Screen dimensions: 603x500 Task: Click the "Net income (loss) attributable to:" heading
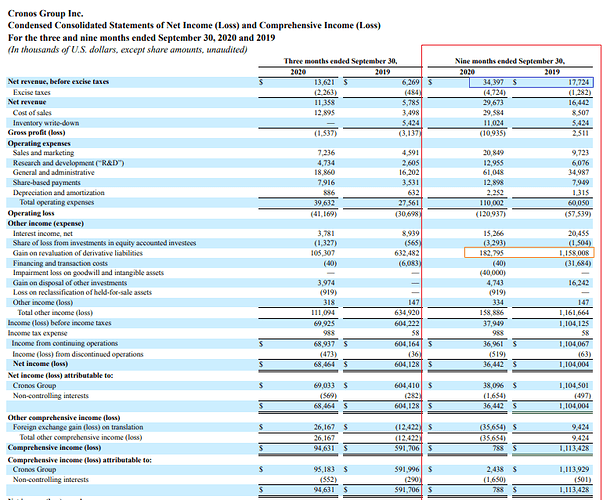(x=60, y=375)
